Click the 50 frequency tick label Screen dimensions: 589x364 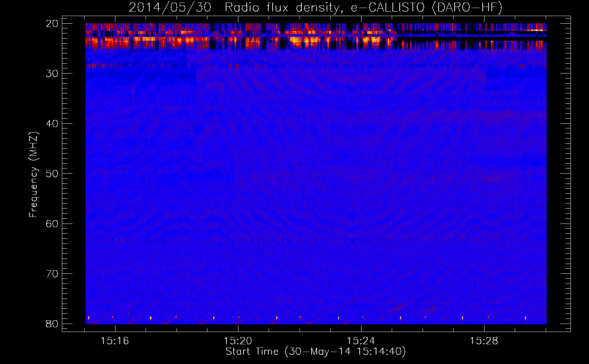click(x=52, y=174)
